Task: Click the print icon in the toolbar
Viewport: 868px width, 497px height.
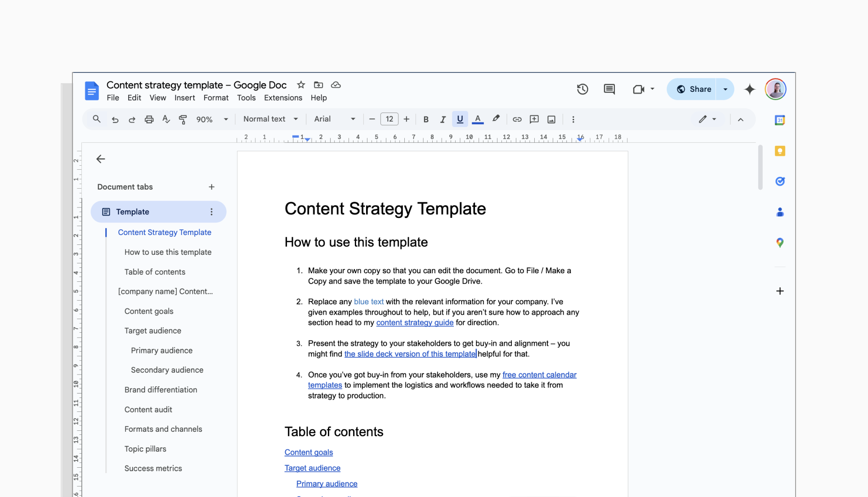Action: pos(149,119)
